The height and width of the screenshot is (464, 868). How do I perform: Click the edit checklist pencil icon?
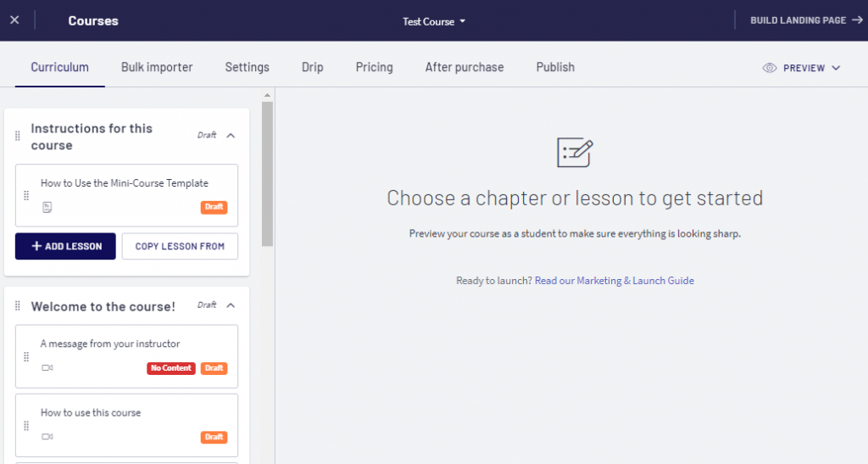point(575,153)
